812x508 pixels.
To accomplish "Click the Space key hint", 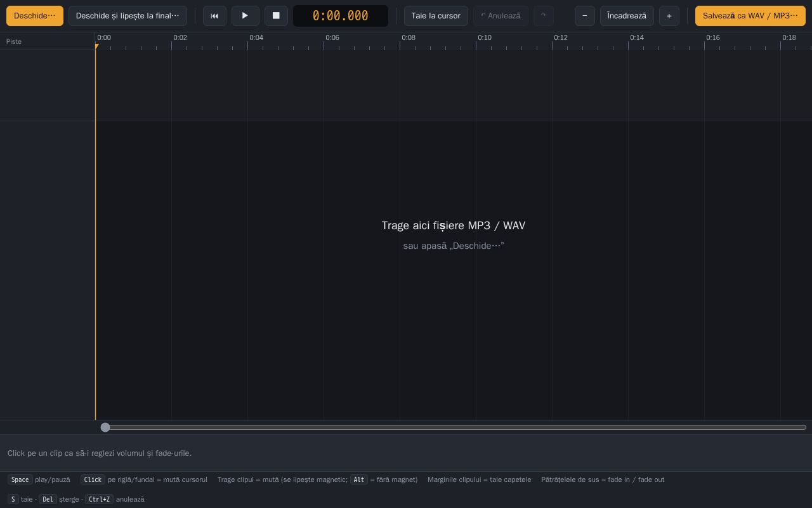I will point(20,479).
